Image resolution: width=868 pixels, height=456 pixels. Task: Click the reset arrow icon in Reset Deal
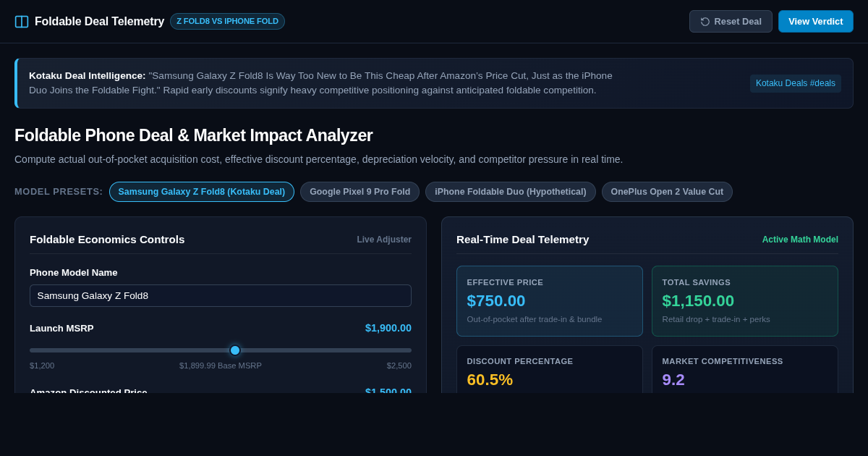tap(705, 22)
